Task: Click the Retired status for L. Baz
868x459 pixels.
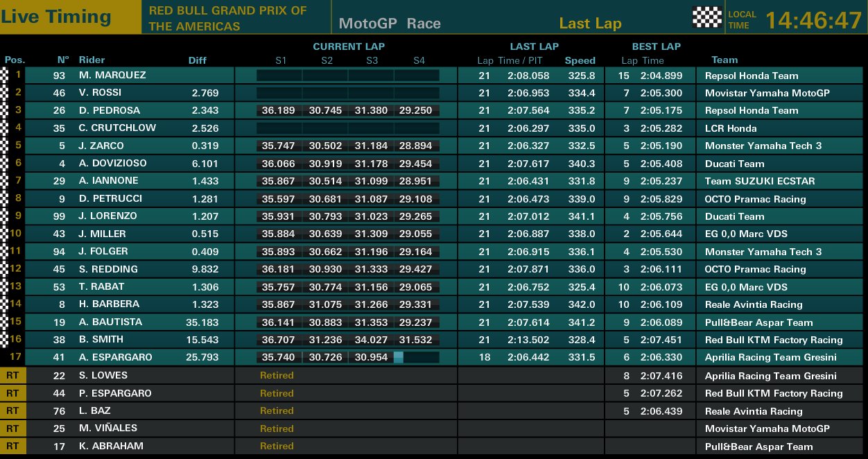Action: [277, 410]
